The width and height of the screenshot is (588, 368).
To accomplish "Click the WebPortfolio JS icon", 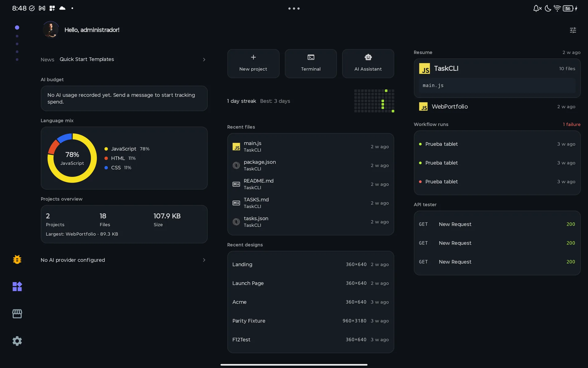I will 423,106.
